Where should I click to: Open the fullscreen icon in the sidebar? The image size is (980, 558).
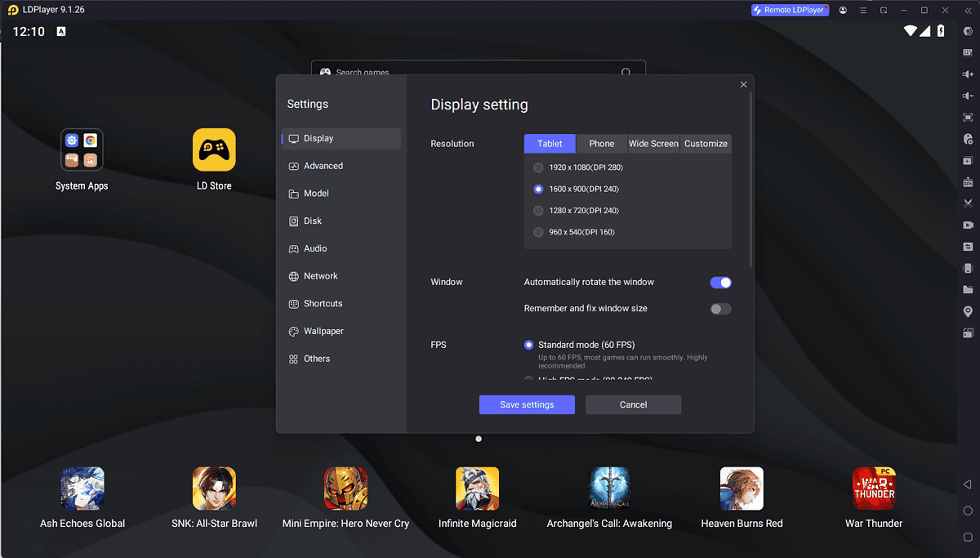[968, 115]
